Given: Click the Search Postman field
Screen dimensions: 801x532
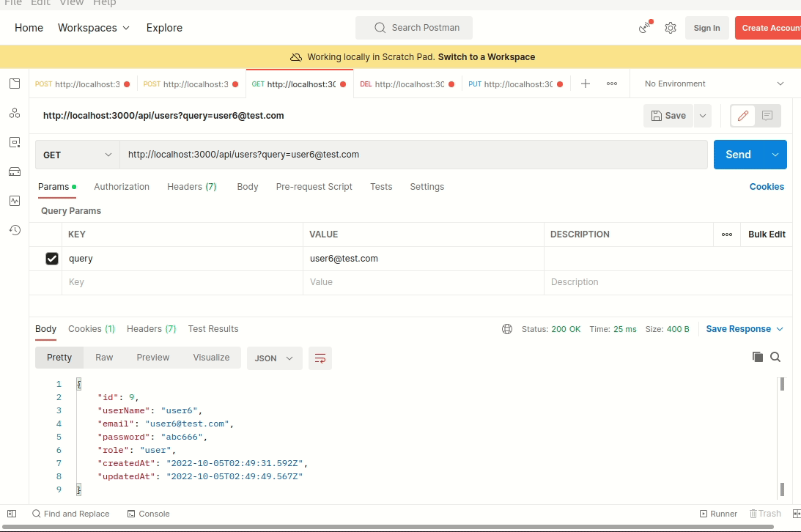Looking at the screenshot, I should (414, 28).
